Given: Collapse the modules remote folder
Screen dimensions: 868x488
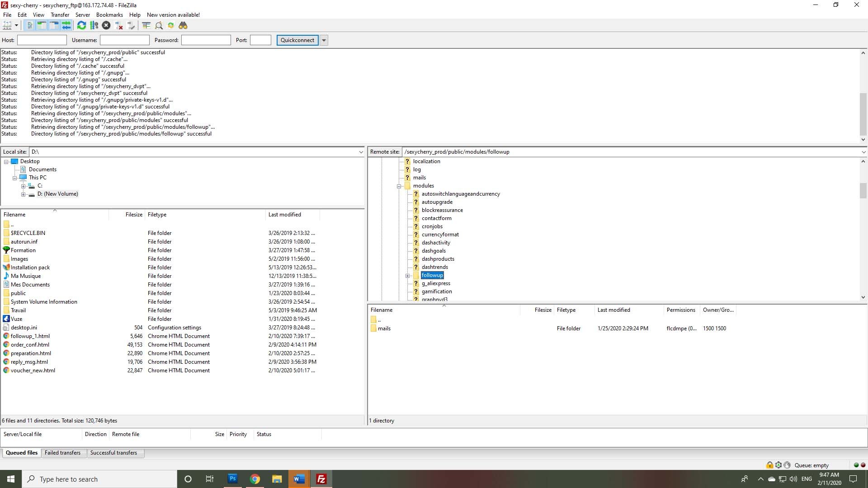Looking at the screenshot, I should [x=399, y=186].
